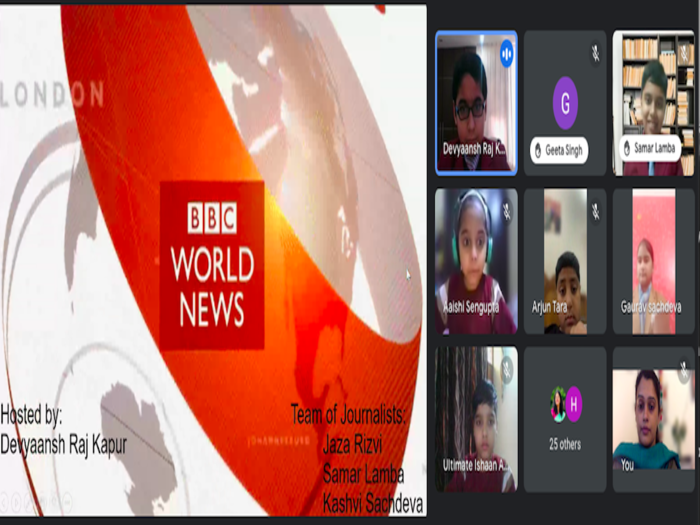This screenshot has width=700, height=525.
Task: Click the 'Ultimate Ishaan A...' name label
Action: (x=475, y=465)
